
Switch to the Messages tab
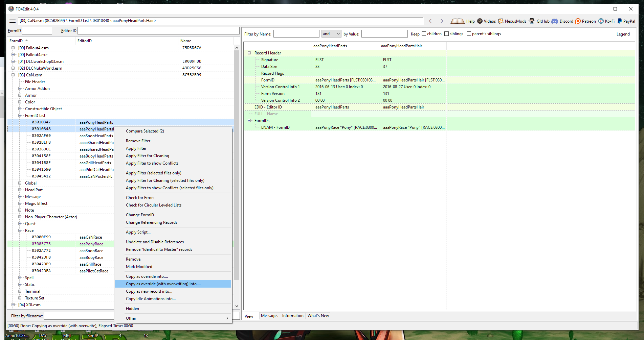(269, 316)
